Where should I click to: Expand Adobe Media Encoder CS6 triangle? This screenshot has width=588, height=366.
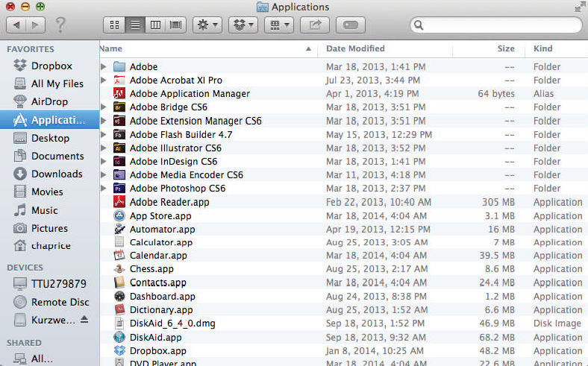tap(104, 174)
